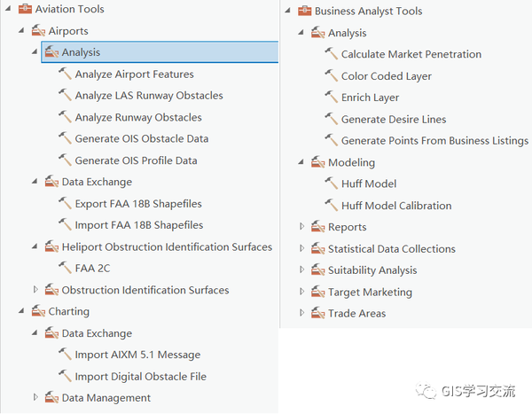Click the Business Analyst Tools toolbox icon
Viewport: 532px width, 414px height.
(304, 12)
